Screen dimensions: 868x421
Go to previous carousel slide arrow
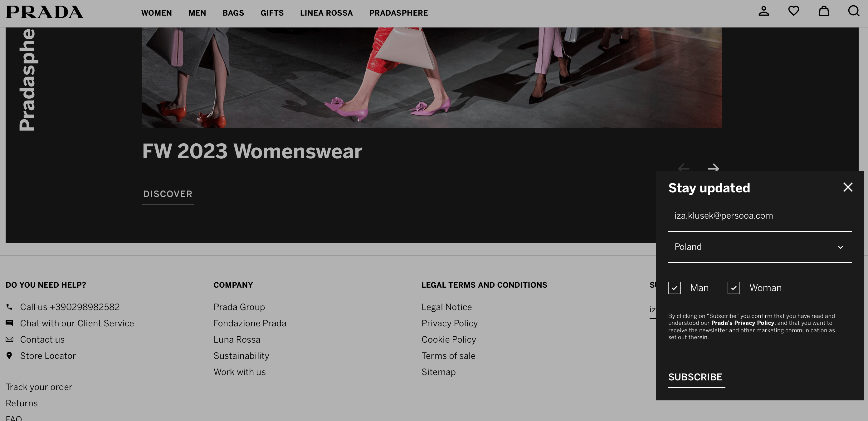coord(683,168)
